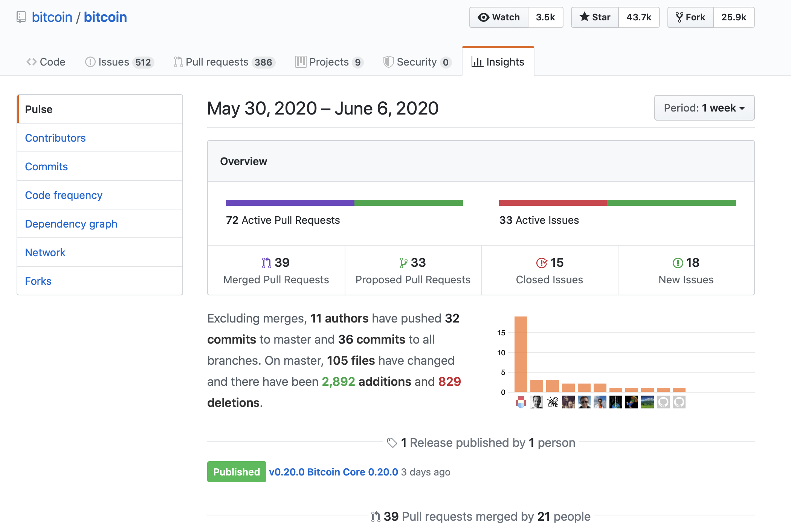Image resolution: width=791 pixels, height=532 pixels.
Task: Click the 33 Proposed Pull Requests box
Action: pyautogui.click(x=413, y=270)
